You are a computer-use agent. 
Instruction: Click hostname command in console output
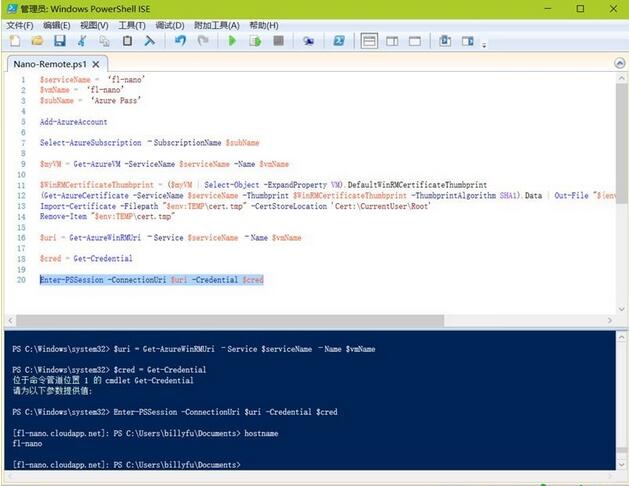pos(261,433)
